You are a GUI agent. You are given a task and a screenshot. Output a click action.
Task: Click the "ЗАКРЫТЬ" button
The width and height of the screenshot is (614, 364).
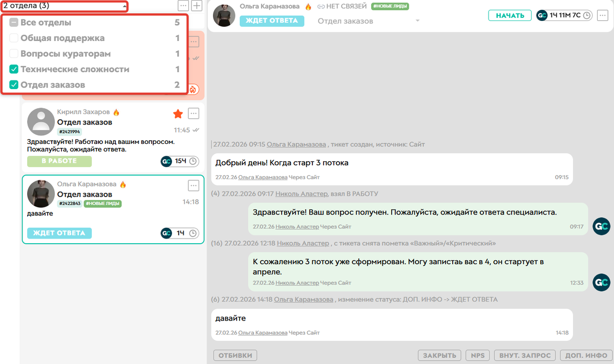(x=439, y=355)
